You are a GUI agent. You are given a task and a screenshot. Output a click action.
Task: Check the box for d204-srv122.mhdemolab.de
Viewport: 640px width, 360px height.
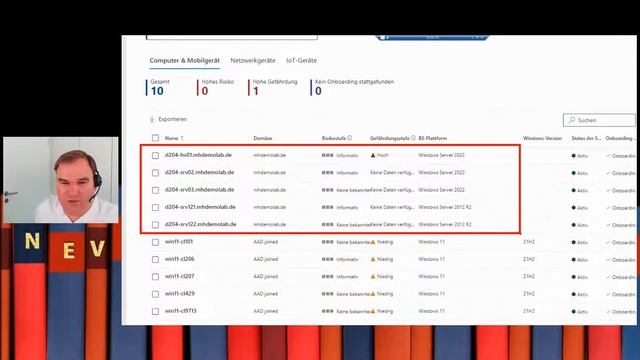pyautogui.click(x=156, y=224)
